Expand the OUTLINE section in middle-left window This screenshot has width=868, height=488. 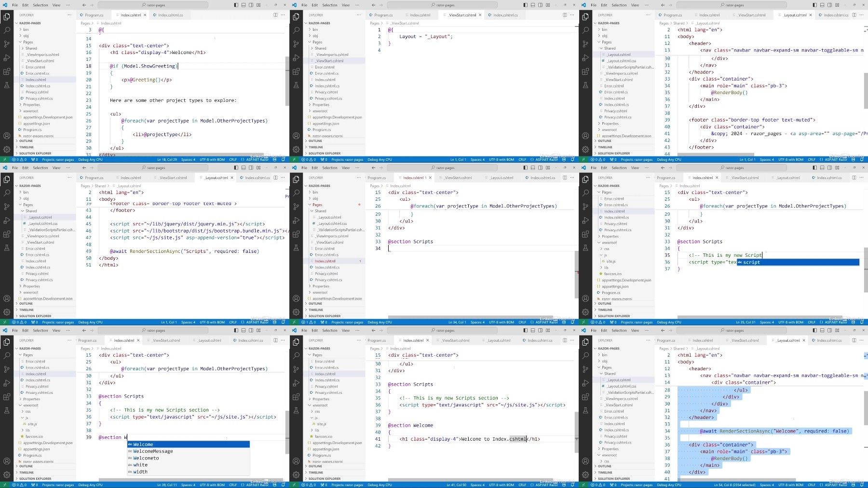[x=26, y=304]
